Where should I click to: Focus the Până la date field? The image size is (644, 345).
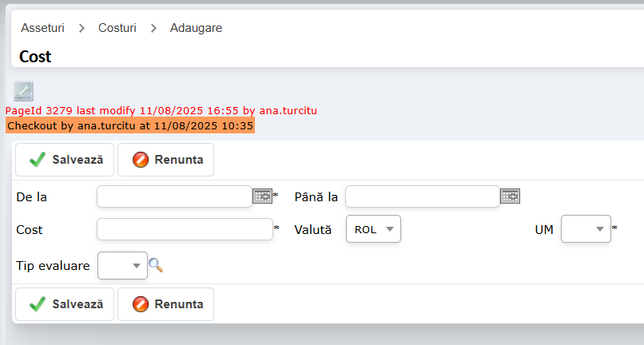click(x=422, y=196)
